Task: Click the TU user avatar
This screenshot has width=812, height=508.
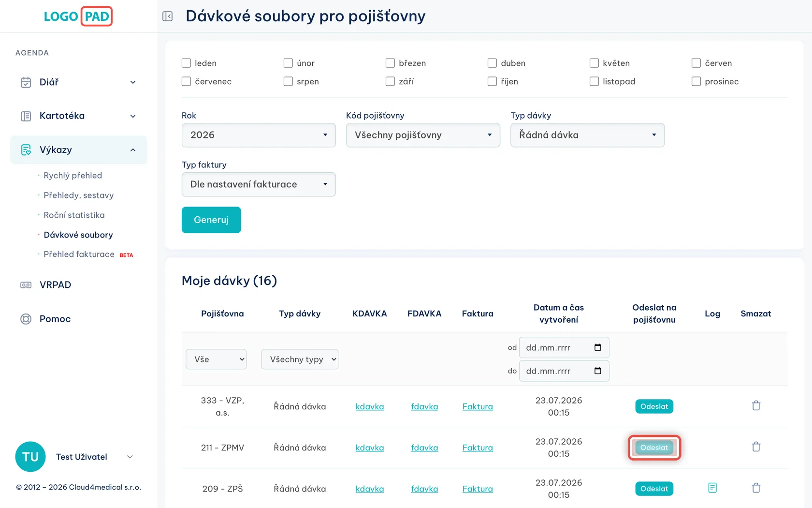Action: [30, 457]
